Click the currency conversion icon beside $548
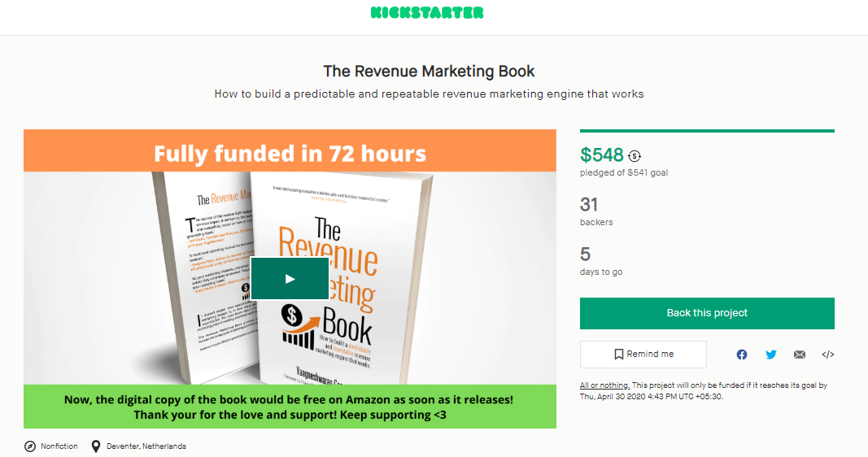Screen dimensions: 868x457 [x=635, y=156]
